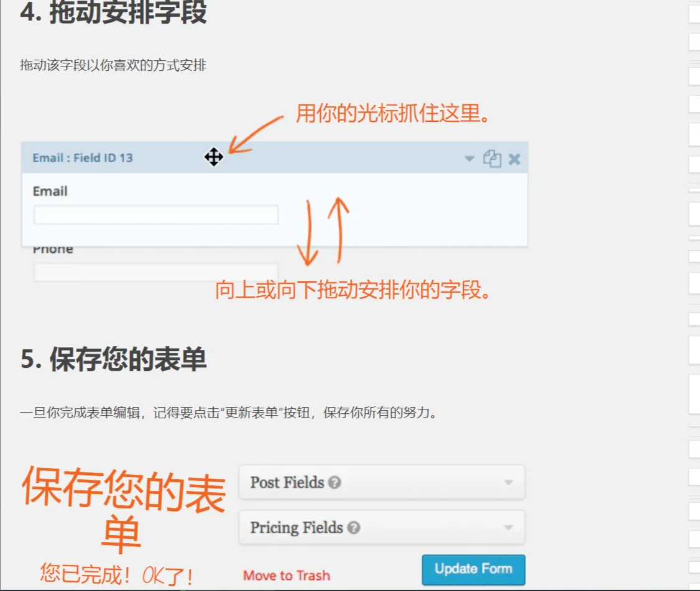Open the Pricing Fields help icon
Image resolution: width=700 pixels, height=591 pixels.
tap(354, 528)
